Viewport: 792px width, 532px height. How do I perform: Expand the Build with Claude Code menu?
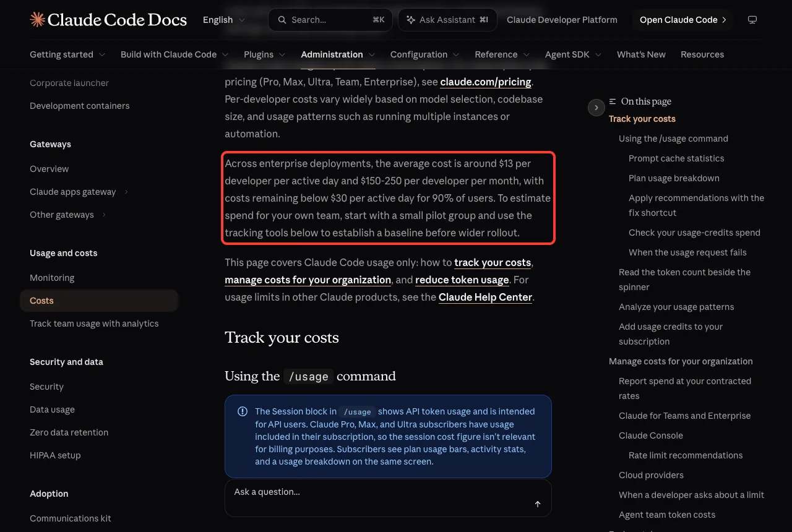click(174, 54)
